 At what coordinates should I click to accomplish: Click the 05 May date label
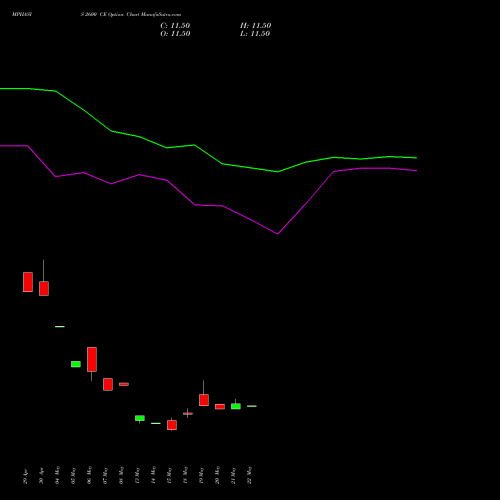tap(74, 475)
